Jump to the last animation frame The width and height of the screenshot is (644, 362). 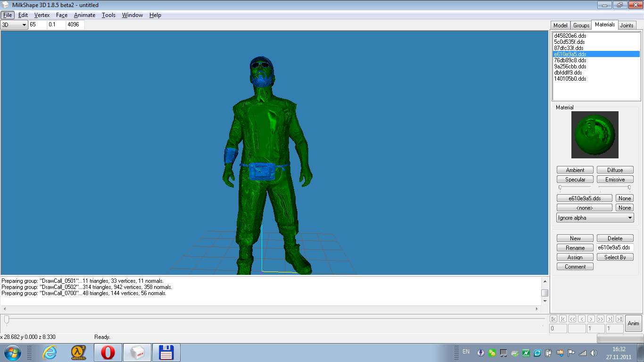(x=619, y=319)
